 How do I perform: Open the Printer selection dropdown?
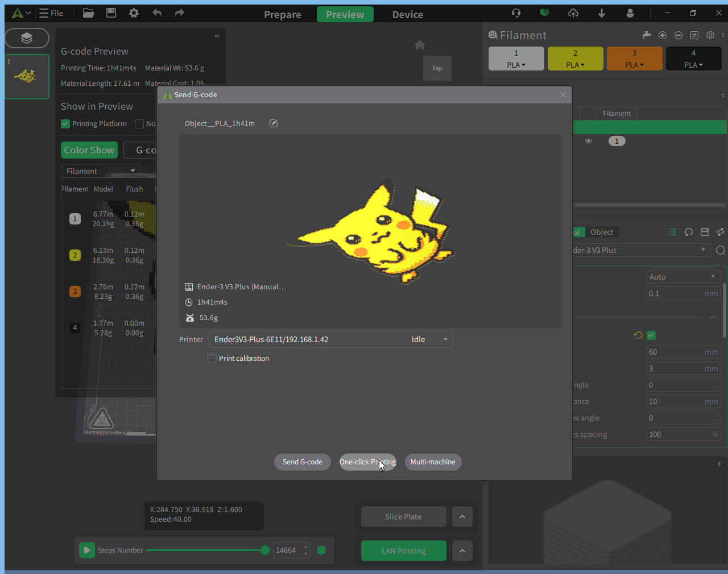(x=331, y=339)
